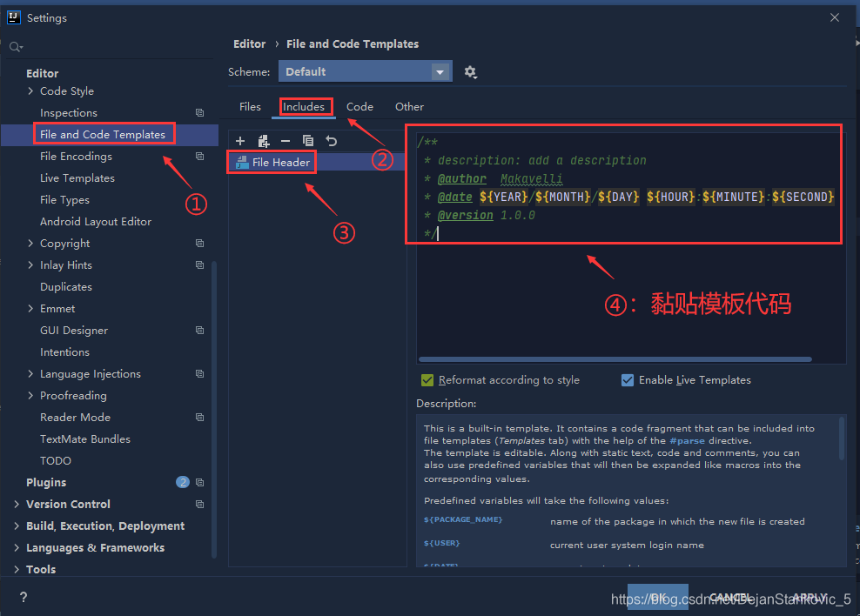
Task: Click the project-level icon beside Reader Mode
Action: (199, 417)
